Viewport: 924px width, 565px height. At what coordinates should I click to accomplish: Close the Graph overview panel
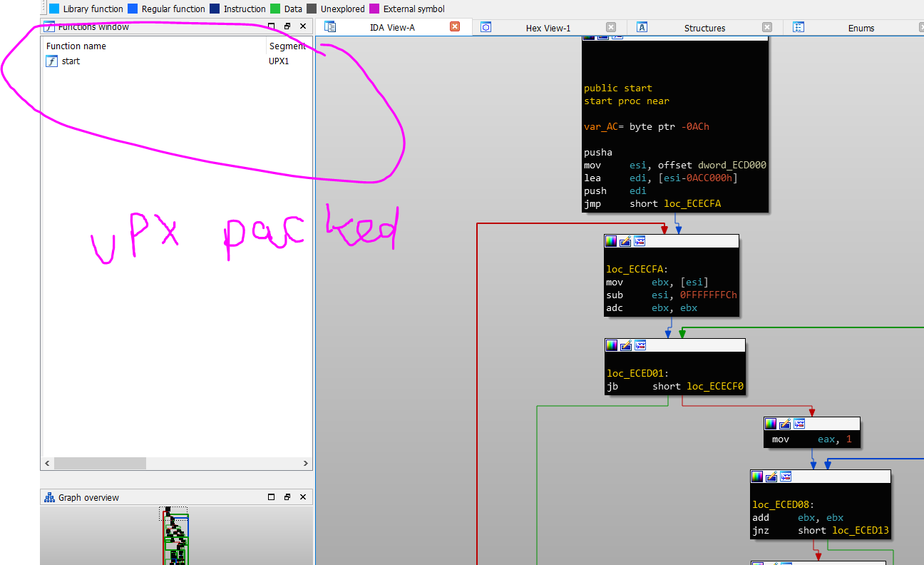[x=303, y=497]
